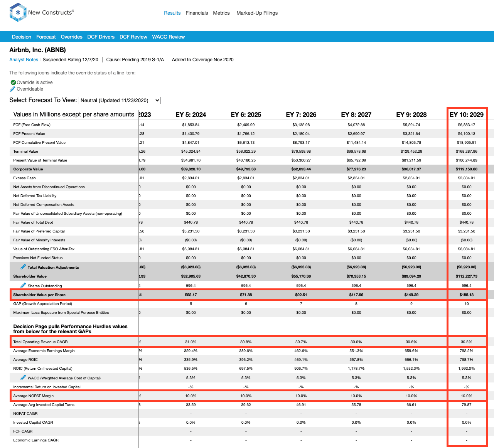
Task: Click the 792.2% economic earnings margin cell
Action: [467, 351]
